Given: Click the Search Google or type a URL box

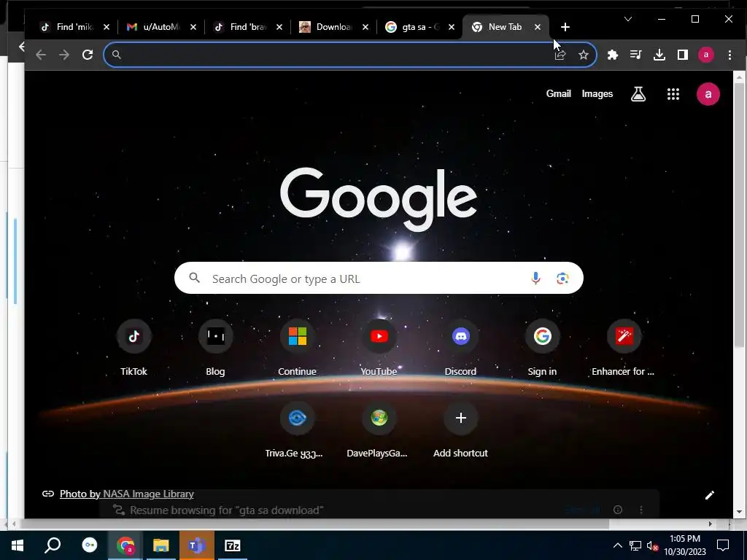Looking at the screenshot, I should tap(379, 278).
